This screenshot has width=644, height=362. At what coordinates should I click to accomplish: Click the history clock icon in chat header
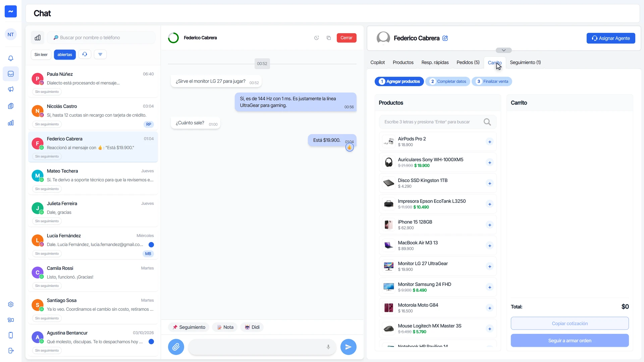316,38
